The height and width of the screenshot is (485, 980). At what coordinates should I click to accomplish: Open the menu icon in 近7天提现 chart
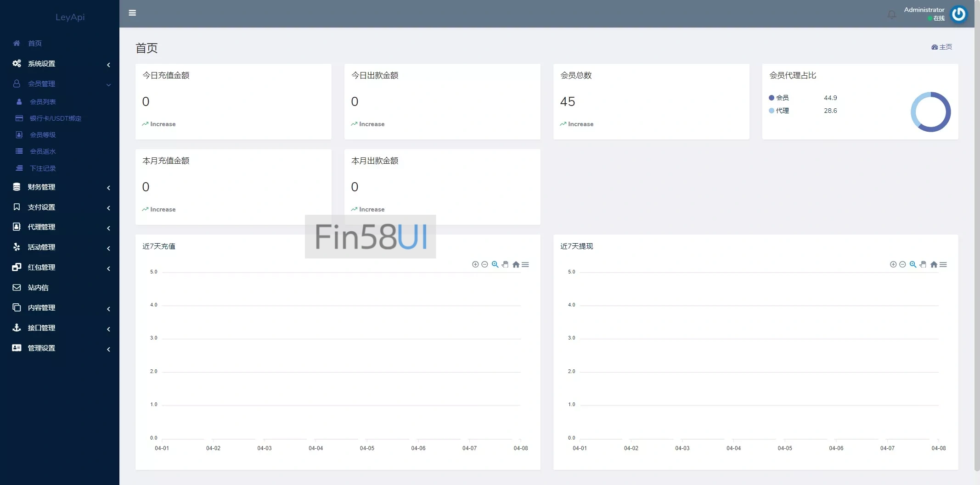(x=943, y=265)
